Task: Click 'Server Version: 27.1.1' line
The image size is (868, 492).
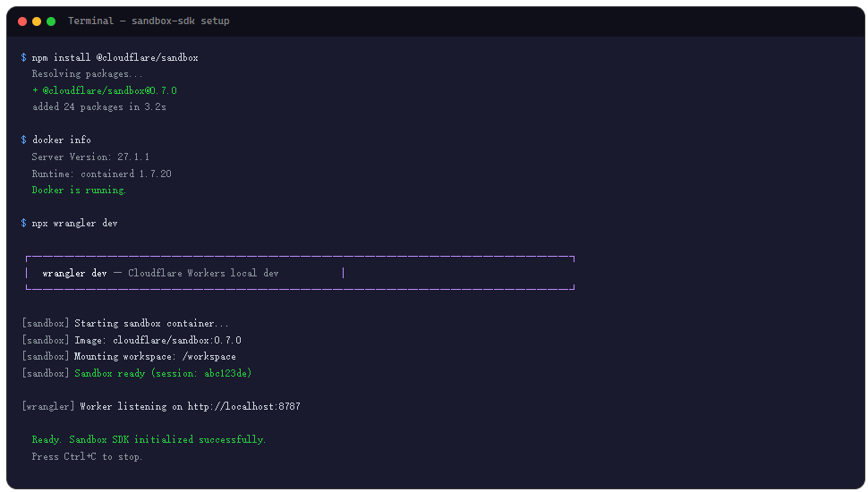Action: point(90,157)
